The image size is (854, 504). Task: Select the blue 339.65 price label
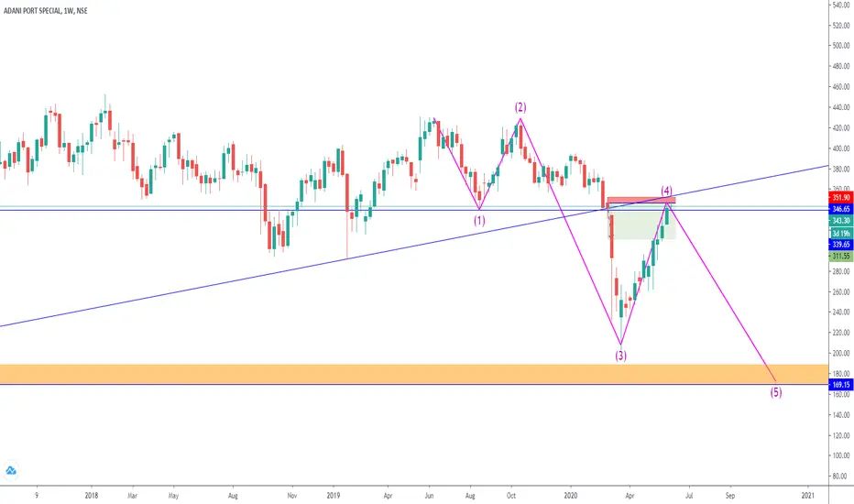coord(841,245)
